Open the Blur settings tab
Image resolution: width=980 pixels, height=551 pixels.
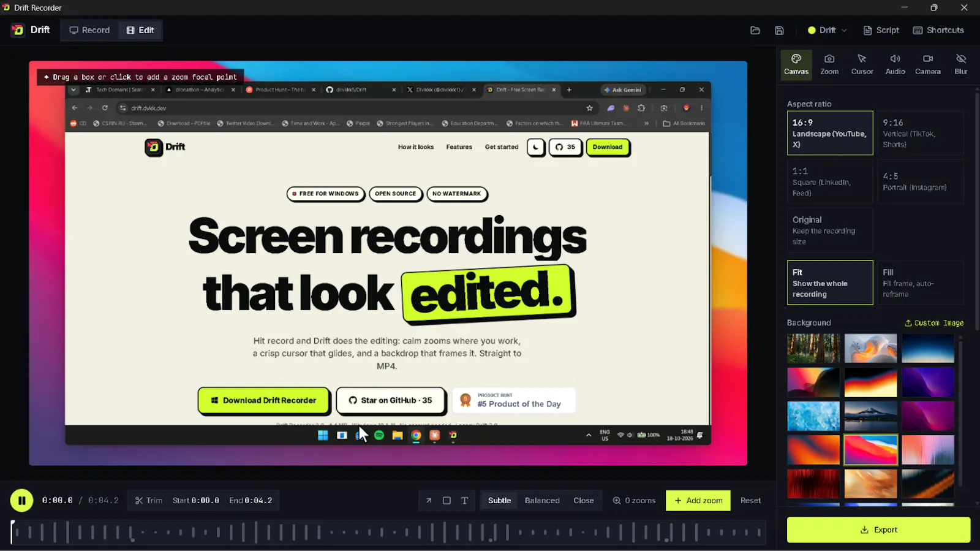961,64
